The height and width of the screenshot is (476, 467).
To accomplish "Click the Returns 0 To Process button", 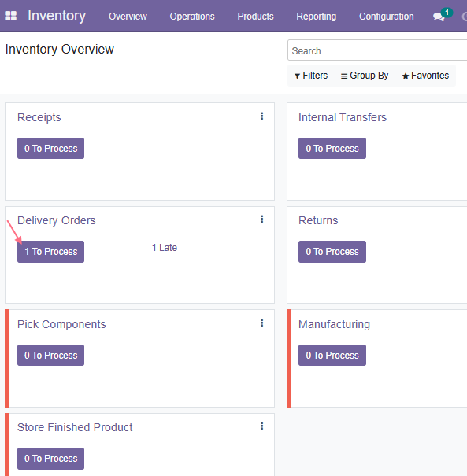I will (332, 252).
